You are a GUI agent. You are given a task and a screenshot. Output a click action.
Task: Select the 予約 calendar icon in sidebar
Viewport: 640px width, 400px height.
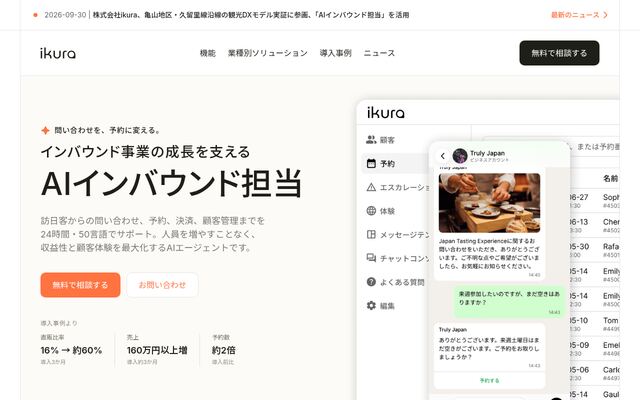tap(371, 164)
